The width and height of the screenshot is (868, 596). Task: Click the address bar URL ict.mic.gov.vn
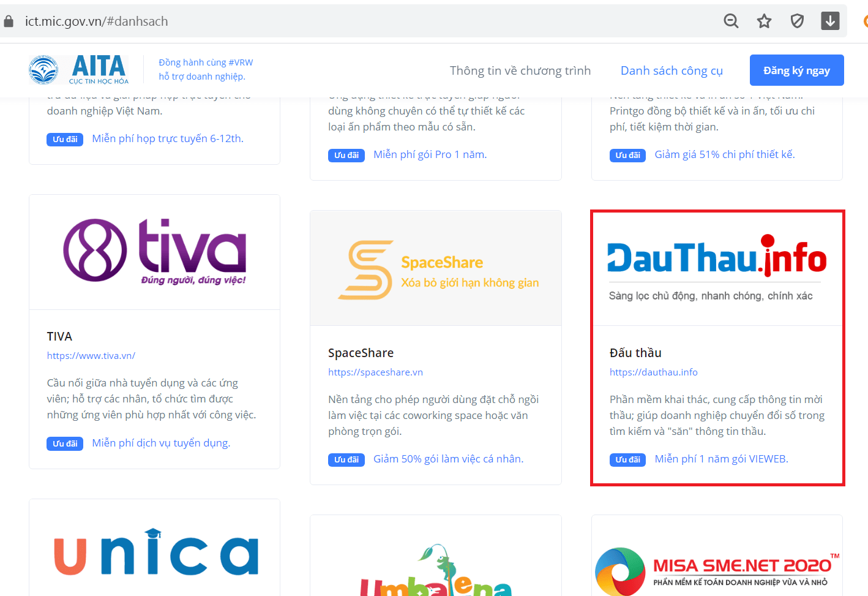coord(96,21)
